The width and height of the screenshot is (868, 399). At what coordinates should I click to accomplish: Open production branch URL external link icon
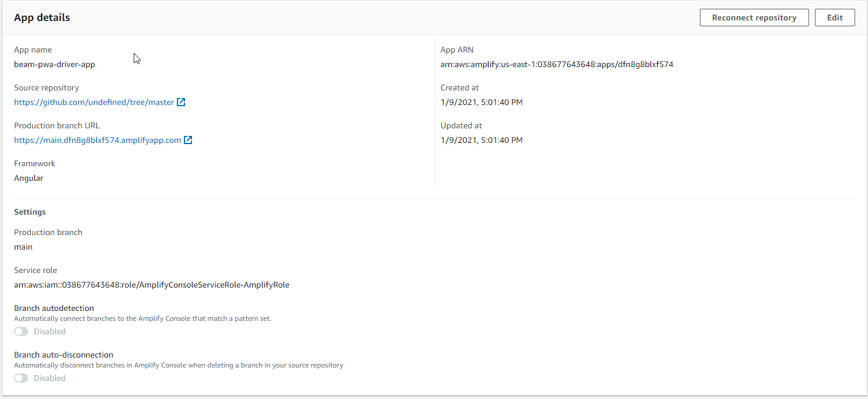[188, 139]
